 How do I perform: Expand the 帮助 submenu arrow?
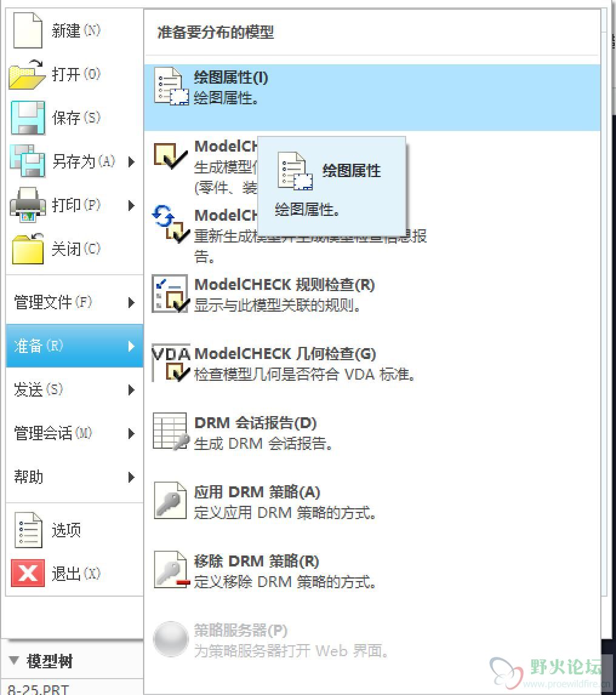131,477
